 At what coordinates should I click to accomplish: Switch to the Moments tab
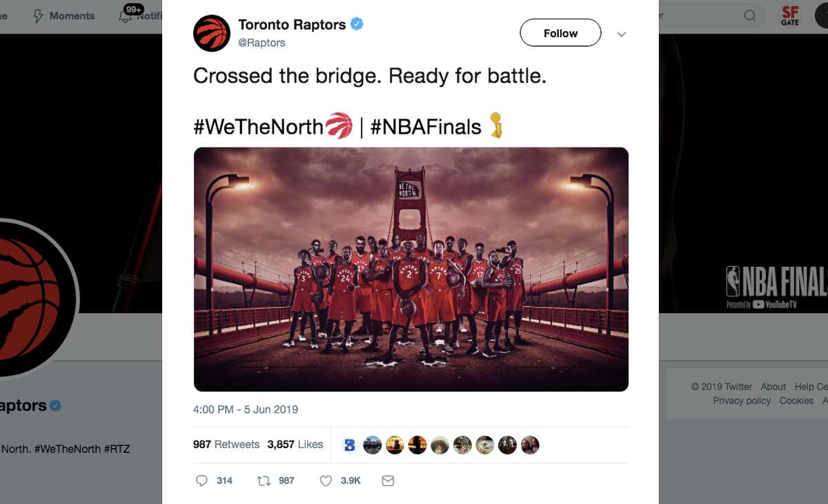64,15
